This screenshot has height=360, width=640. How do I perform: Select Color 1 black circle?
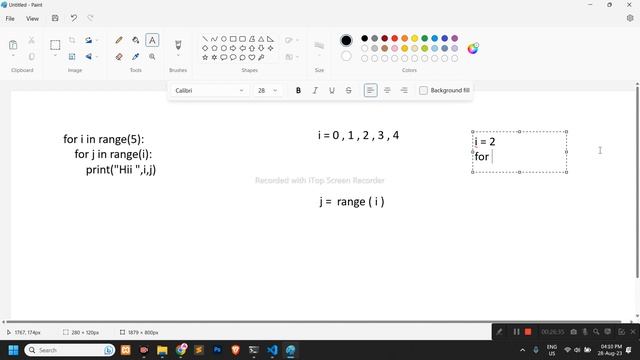coord(346,40)
